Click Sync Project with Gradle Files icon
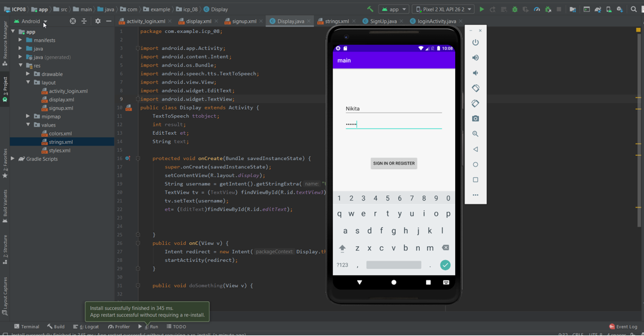The width and height of the screenshot is (644, 336). point(598,9)
